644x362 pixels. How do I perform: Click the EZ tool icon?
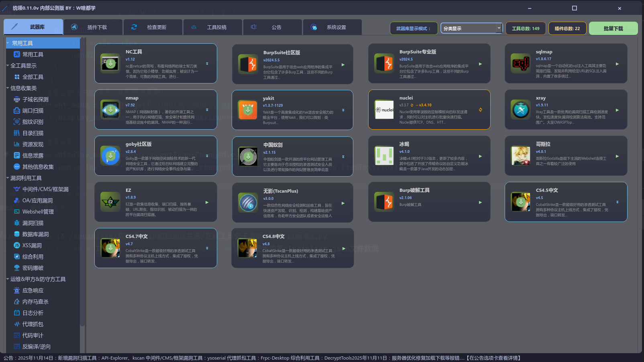[x=110, y=202]
